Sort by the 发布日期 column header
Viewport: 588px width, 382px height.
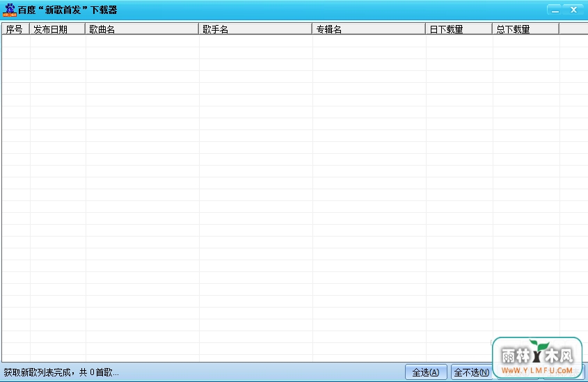click(57, 29)
